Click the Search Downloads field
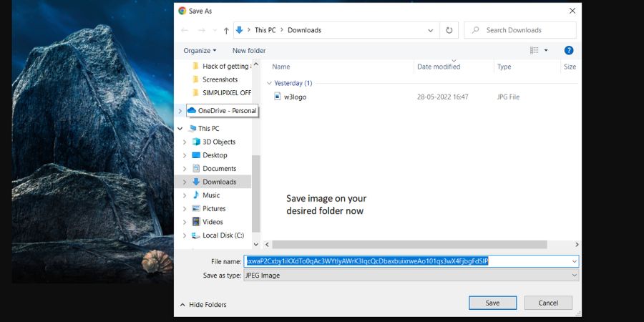The image size is (644, 322). 520,30
